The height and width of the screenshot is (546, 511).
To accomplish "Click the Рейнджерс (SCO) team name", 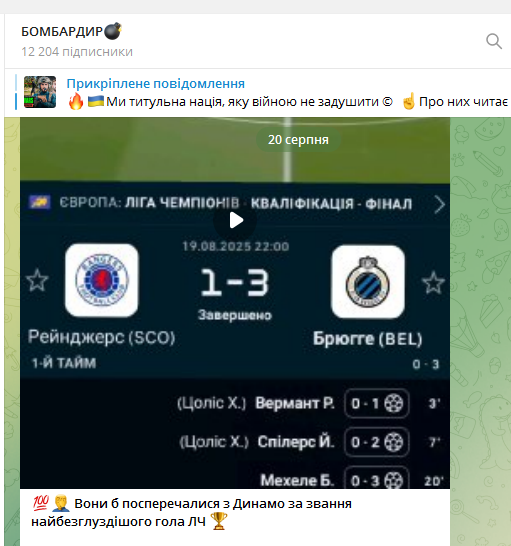I will pyautogui.click(x=101, y=337).
